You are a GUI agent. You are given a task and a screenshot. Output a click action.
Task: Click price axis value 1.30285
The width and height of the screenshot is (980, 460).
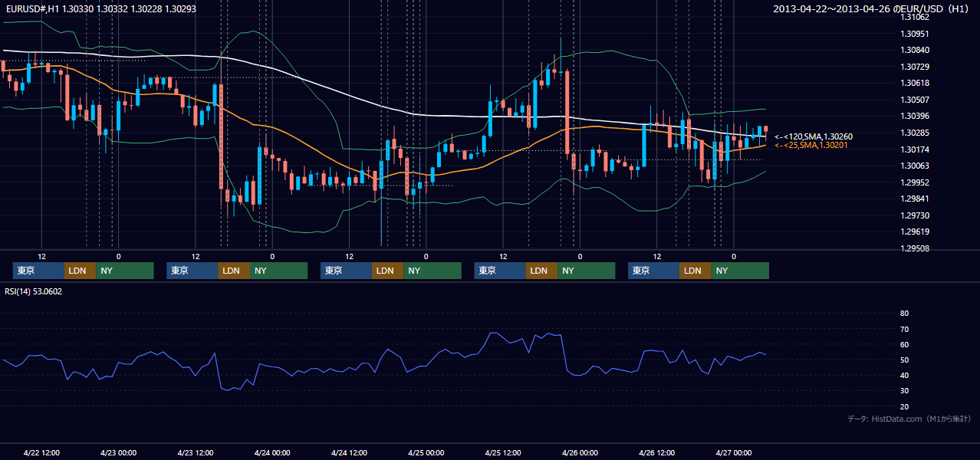915,133
